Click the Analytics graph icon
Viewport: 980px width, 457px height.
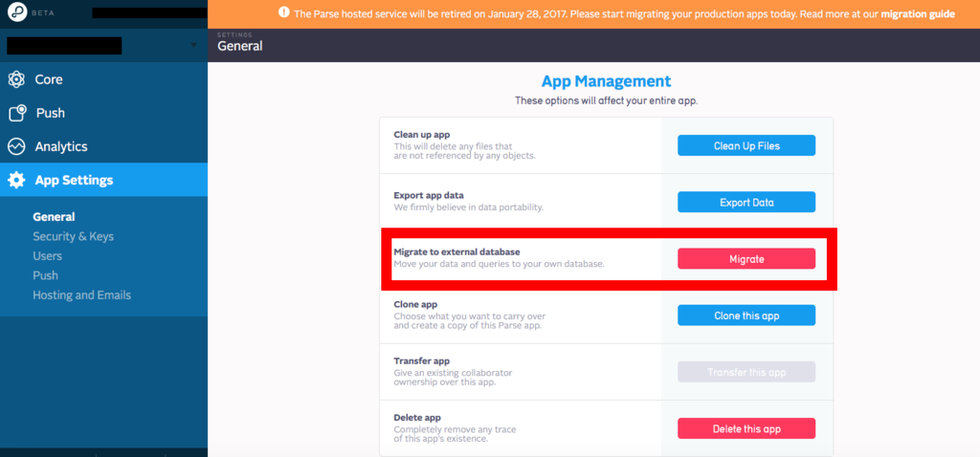(16, 146)
